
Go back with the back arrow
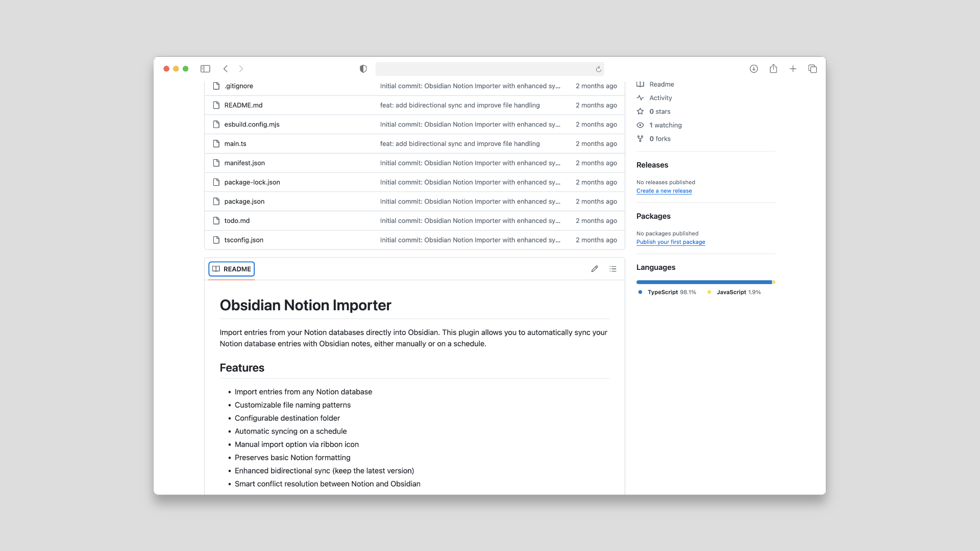pyautogui.click(x=226, y=69)
